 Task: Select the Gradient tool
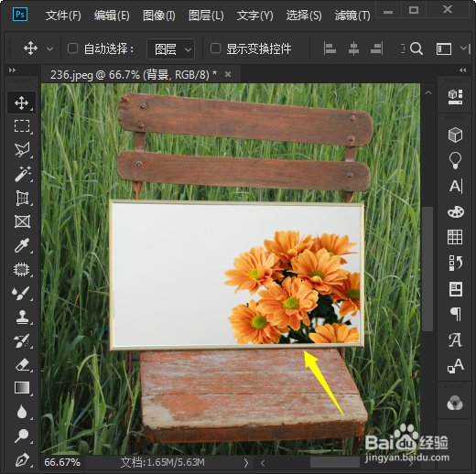click(x=22, y=388)
